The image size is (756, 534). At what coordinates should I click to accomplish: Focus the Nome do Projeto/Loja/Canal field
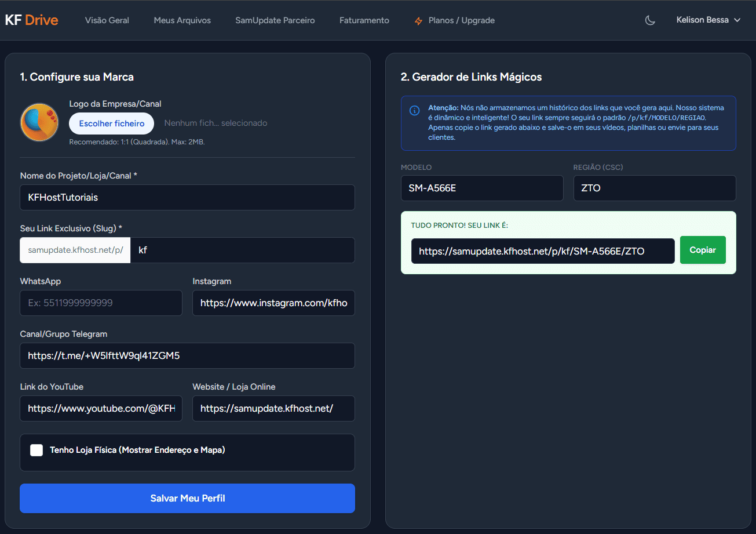coord(187,197)
